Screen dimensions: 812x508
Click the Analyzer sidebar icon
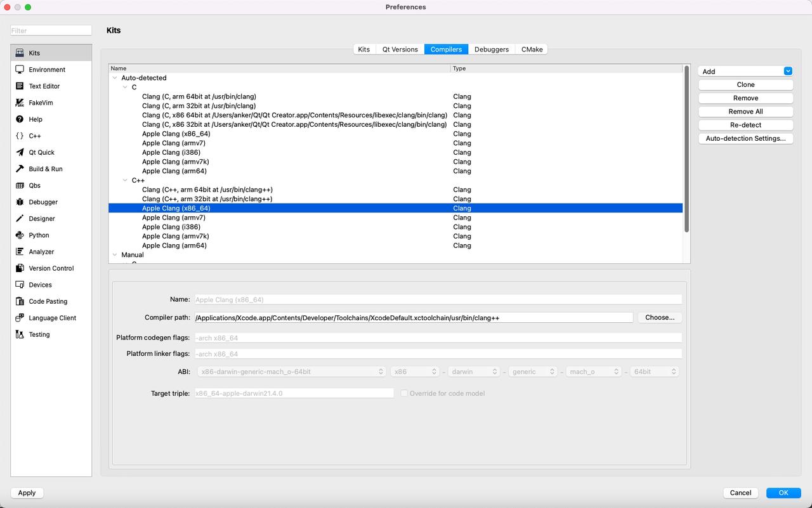(x=20, y=252)
